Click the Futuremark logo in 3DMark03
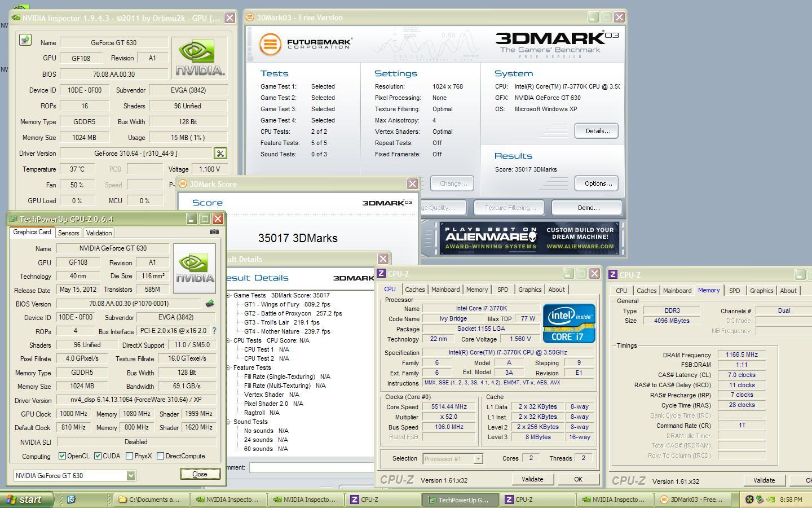Screen dimensions: 812x508 click(x=306, y=43)
